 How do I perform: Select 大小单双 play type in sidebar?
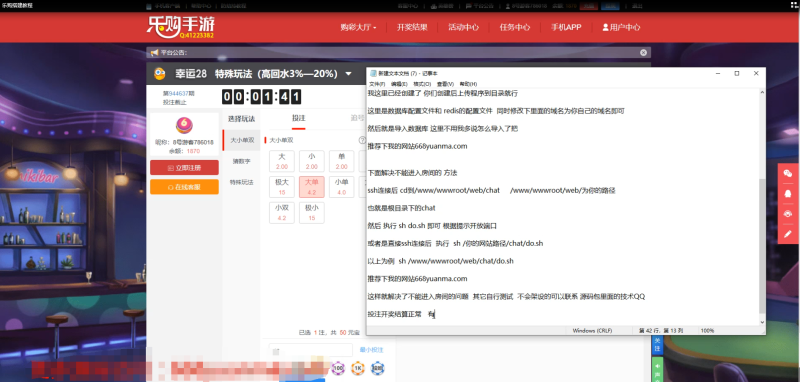click(242, 140)
